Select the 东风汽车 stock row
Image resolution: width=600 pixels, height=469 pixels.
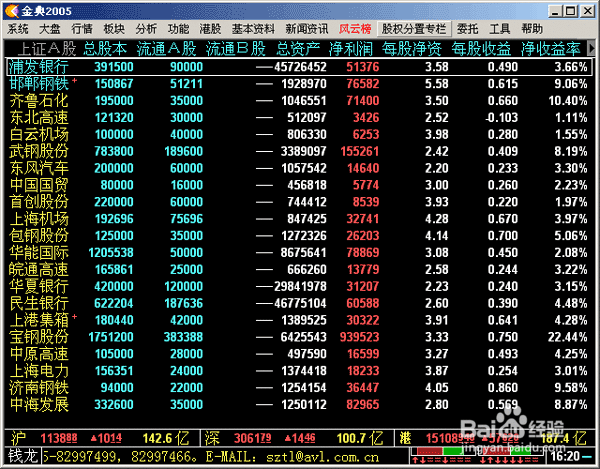coord(299,168)
